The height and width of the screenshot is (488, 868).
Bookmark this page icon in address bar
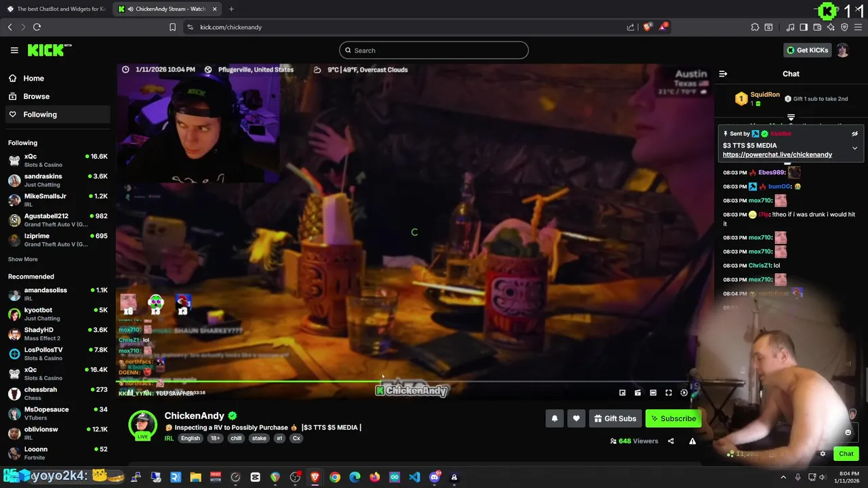[x=172, y=27]
